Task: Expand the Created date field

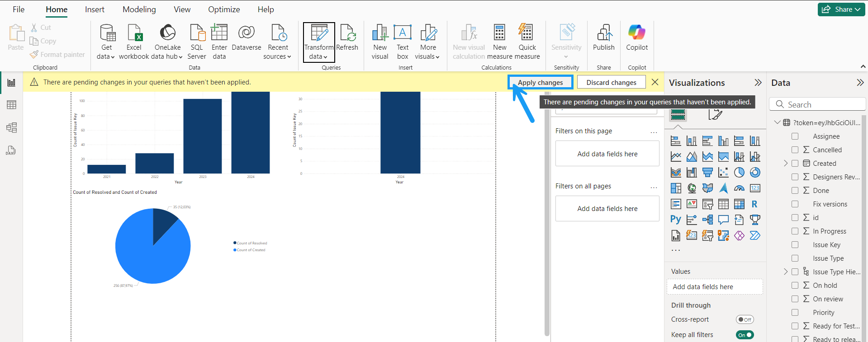Action: 786,164
